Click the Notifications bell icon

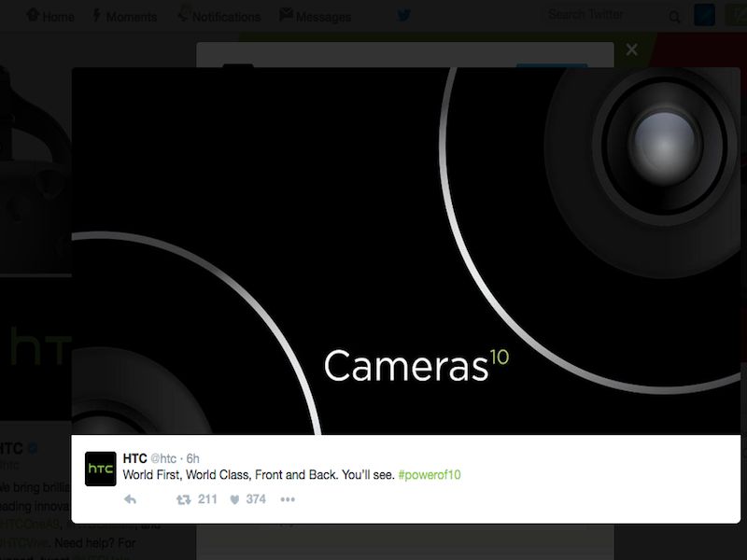pyautogui.click(x=183, y=14)
